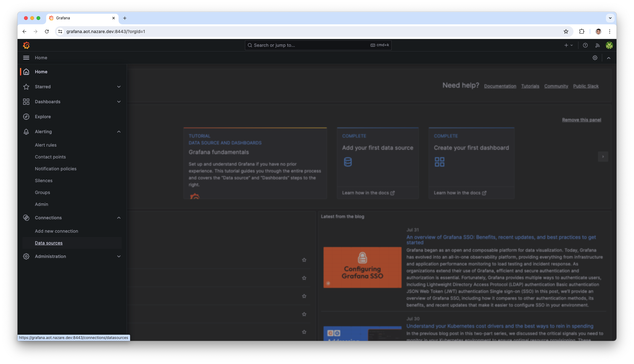Open the help question mark icon

(585, 45)
